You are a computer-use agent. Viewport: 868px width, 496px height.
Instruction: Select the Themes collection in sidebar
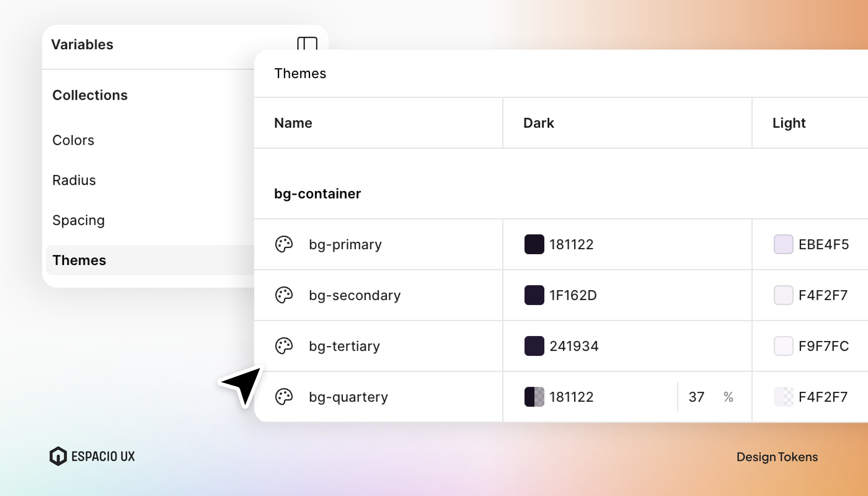[x=79, y=260]
